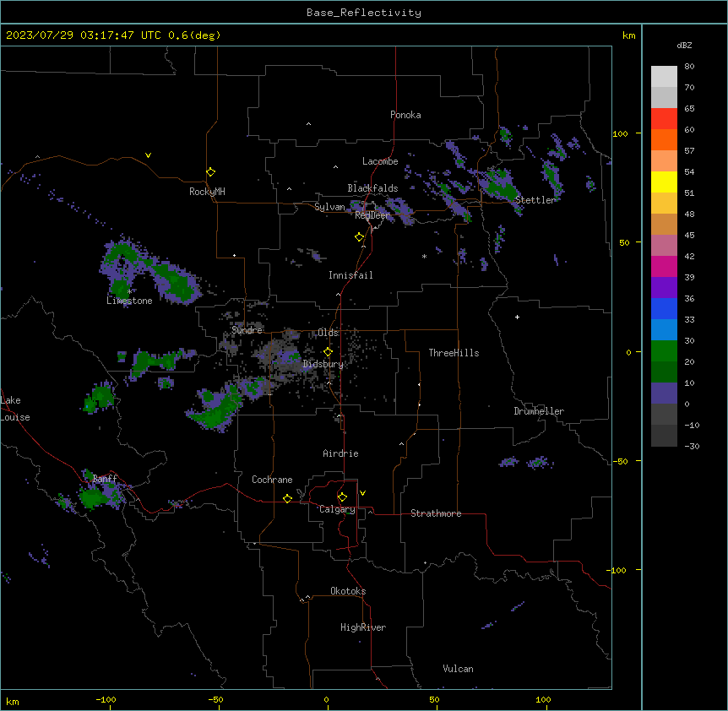
Task: Click the white asterisk marker above Limestone
Action: [129, 292]
